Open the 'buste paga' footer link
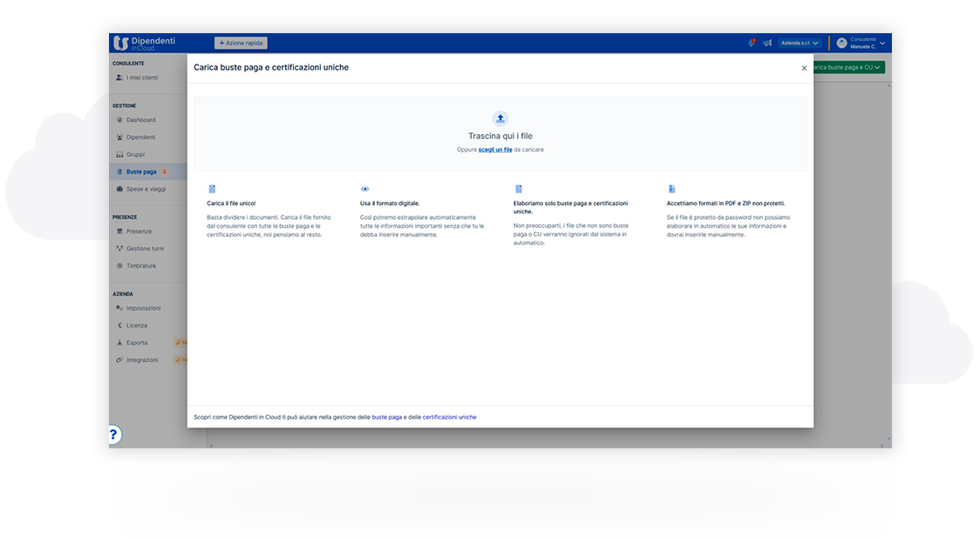The image size is (980, 539). 387,417
